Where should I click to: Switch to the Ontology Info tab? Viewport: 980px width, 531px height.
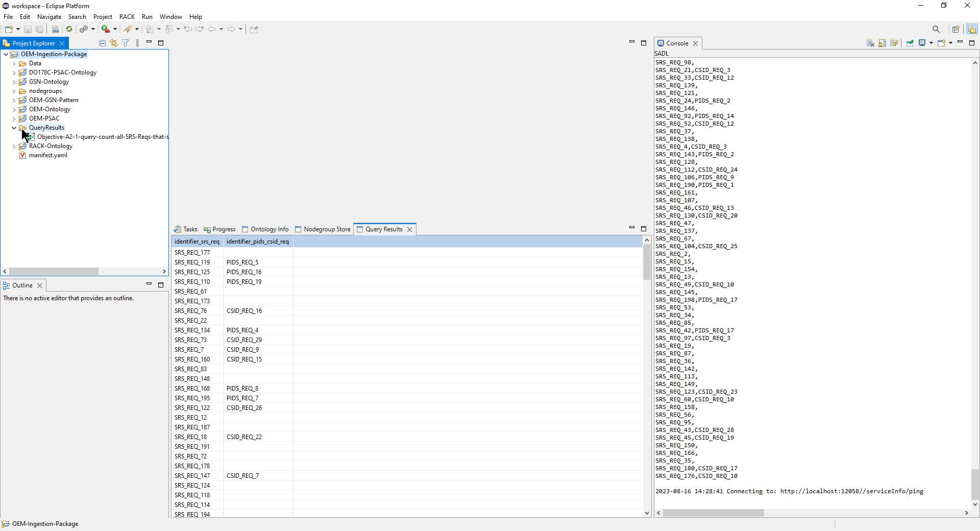[x=265, y=229]
